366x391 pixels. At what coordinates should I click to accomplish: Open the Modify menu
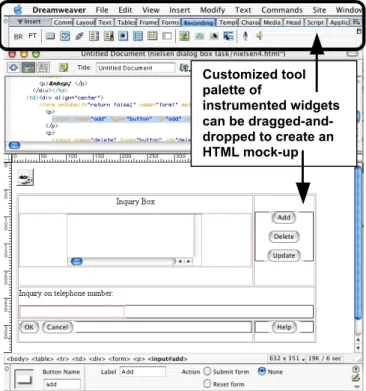(x=213, y=10)
